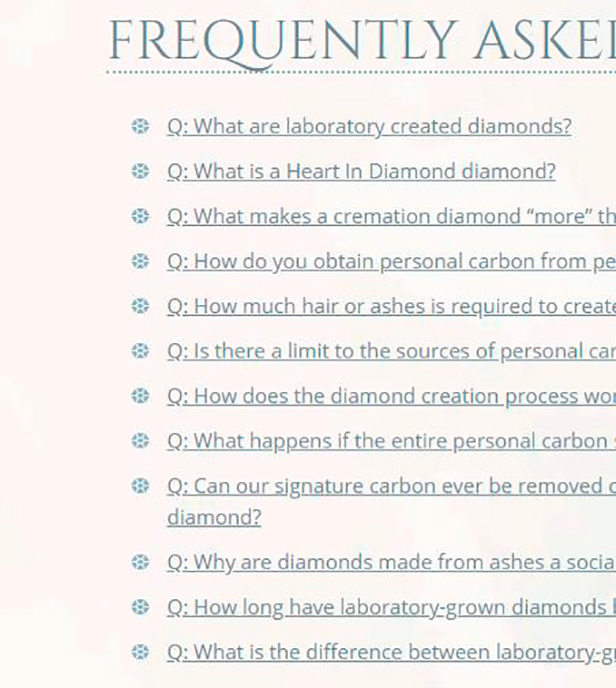Open the limit to carbon sources question
The height and width of the screenshot is (688, 616).
391,351
